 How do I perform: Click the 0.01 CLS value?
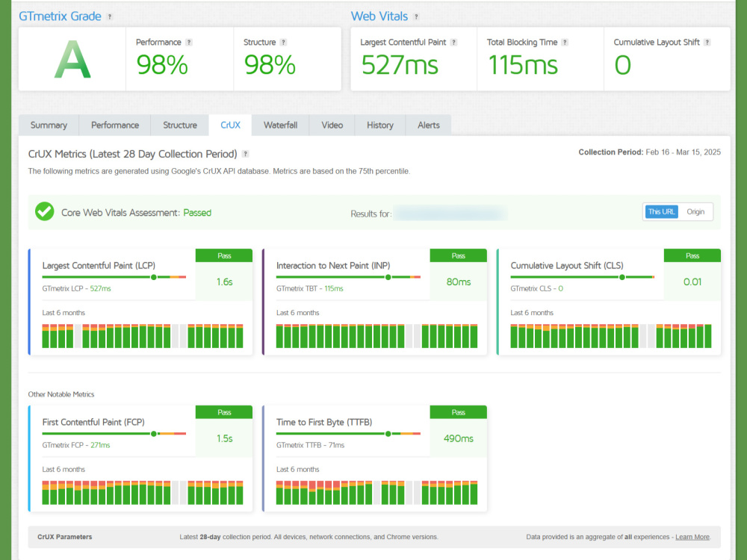tap(692, 282)
